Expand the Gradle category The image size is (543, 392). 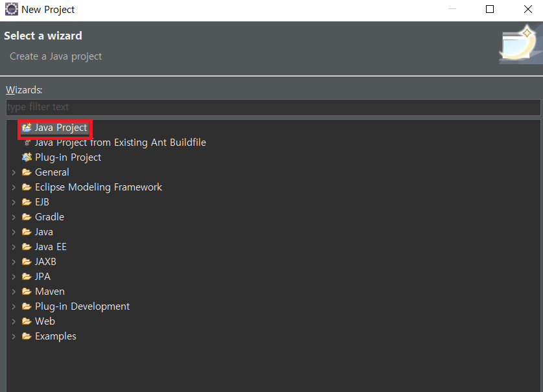point(14,217)
